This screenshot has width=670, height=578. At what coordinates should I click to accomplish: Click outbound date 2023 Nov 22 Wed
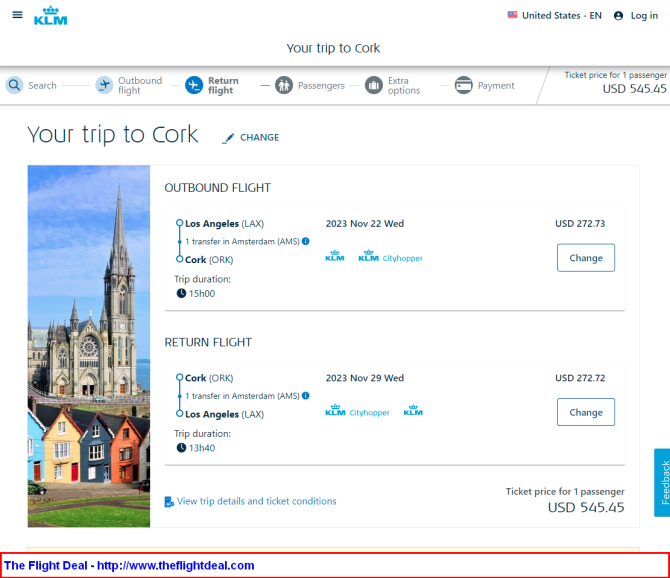click(x=364, y=223)
